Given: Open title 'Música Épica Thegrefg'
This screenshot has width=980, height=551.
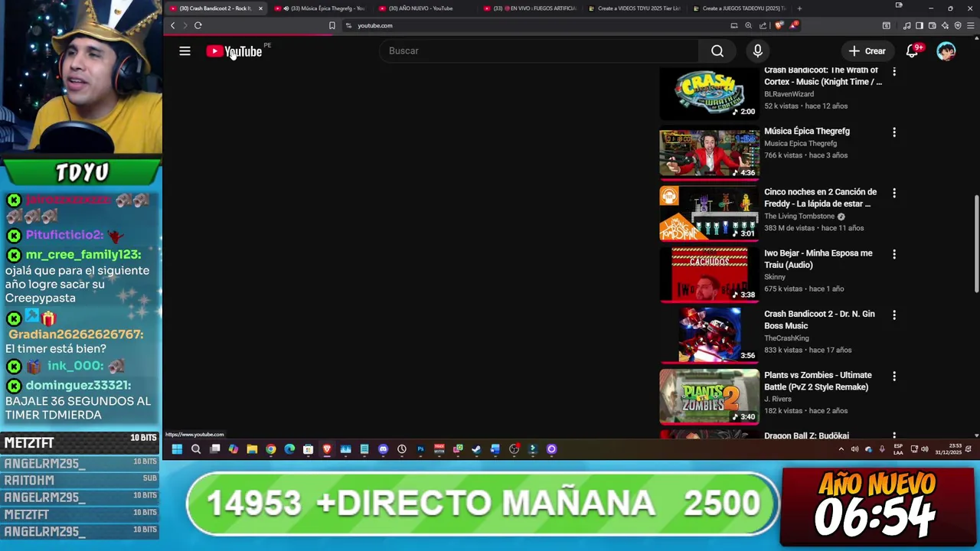Looking at the screenshot, I should (x=807, y=131).
